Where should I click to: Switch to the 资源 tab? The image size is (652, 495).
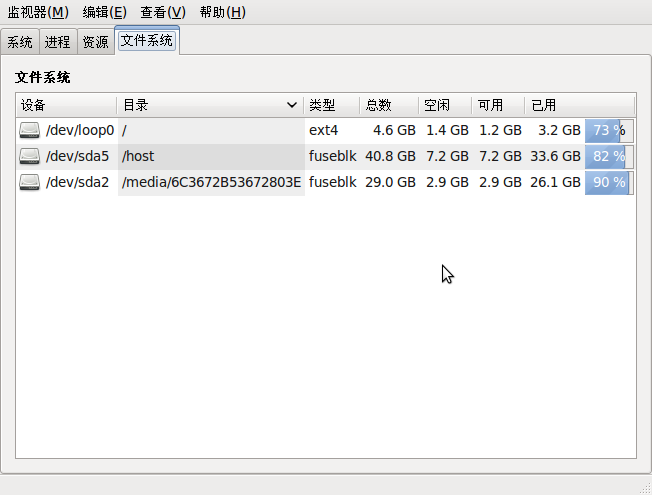click(95, 42)
